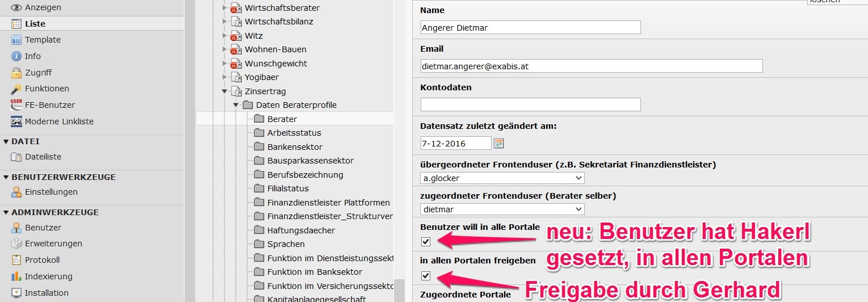Collapse the Daten Beraterprofile folder
The height and width of the screenshot is (302, 868).
pos(236,105)
